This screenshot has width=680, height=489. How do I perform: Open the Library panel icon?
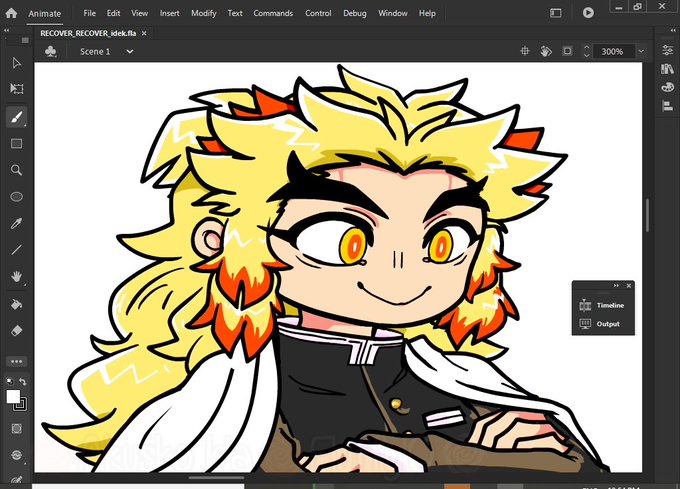point(667,68)
